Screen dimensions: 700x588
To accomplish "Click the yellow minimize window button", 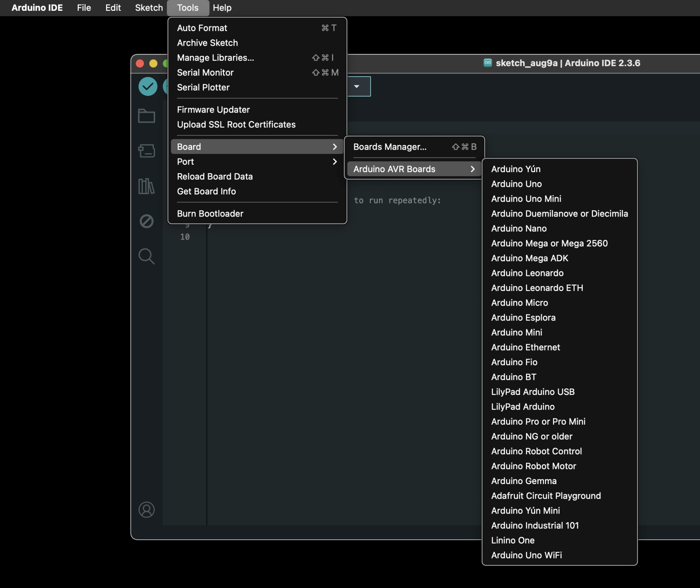I will 153,63.
